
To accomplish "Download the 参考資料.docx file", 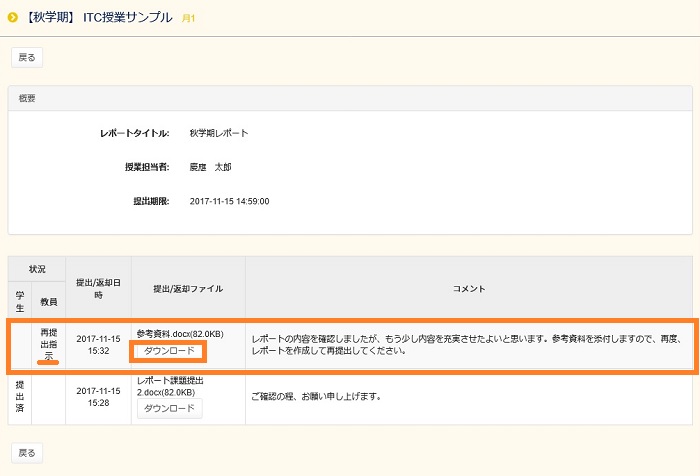I will point(169,351).
